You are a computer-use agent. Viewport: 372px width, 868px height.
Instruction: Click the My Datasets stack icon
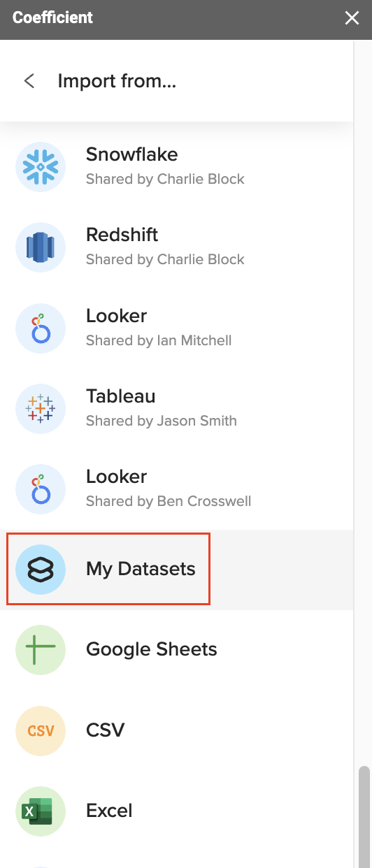(41, 570)
